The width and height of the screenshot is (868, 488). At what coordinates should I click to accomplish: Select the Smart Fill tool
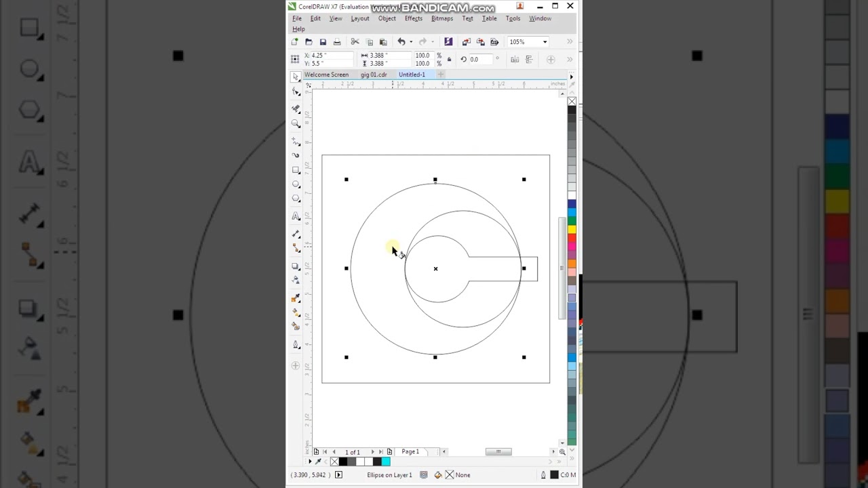tap(296, 326)
